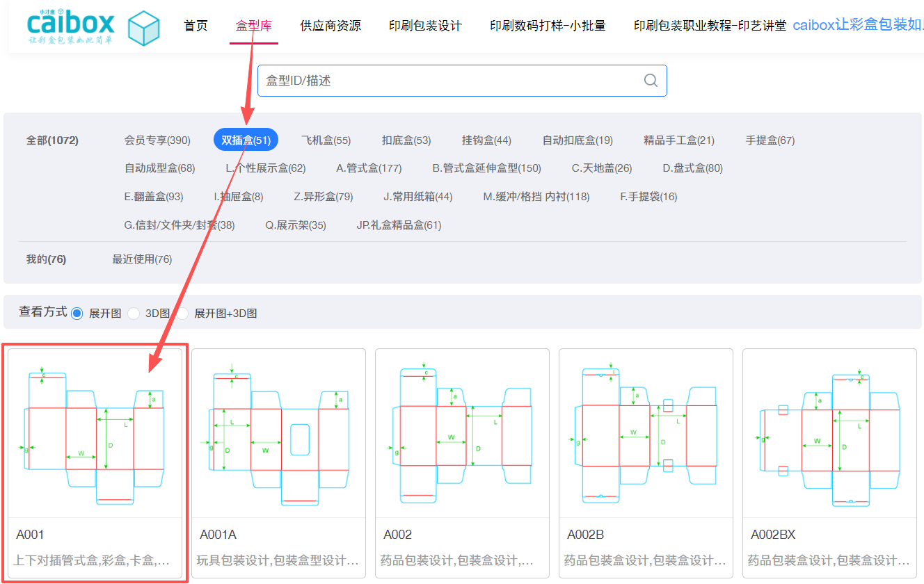924x584 pixels.
Task: Open the A002BX box dieline thumbnail
Action: pos(829,434)
